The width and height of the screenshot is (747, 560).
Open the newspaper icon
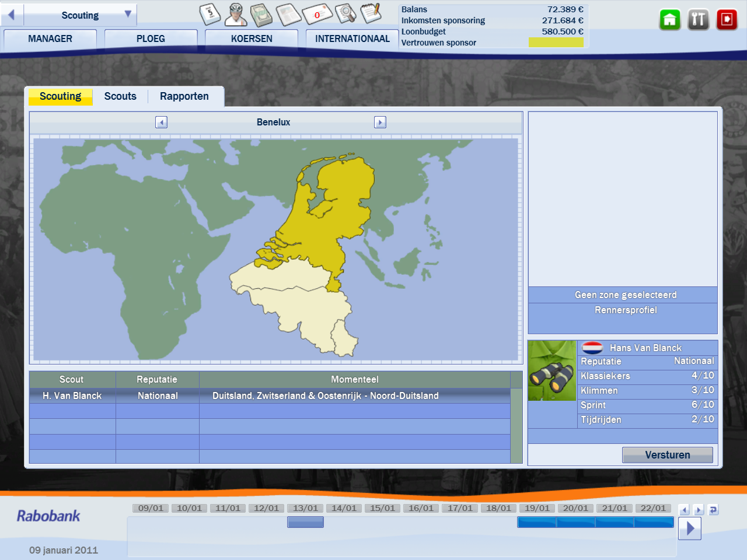pos(288,15)
